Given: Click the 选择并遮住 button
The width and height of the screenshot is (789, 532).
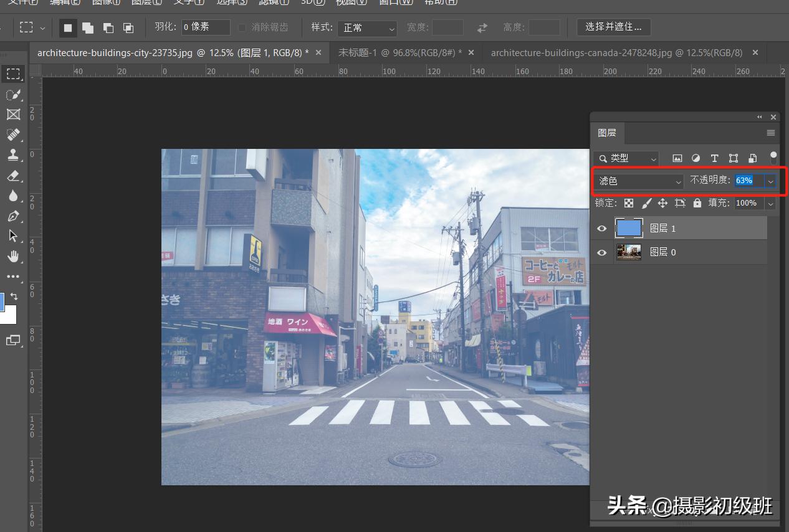Looking at the screenshot, I should tap(613, 27).
